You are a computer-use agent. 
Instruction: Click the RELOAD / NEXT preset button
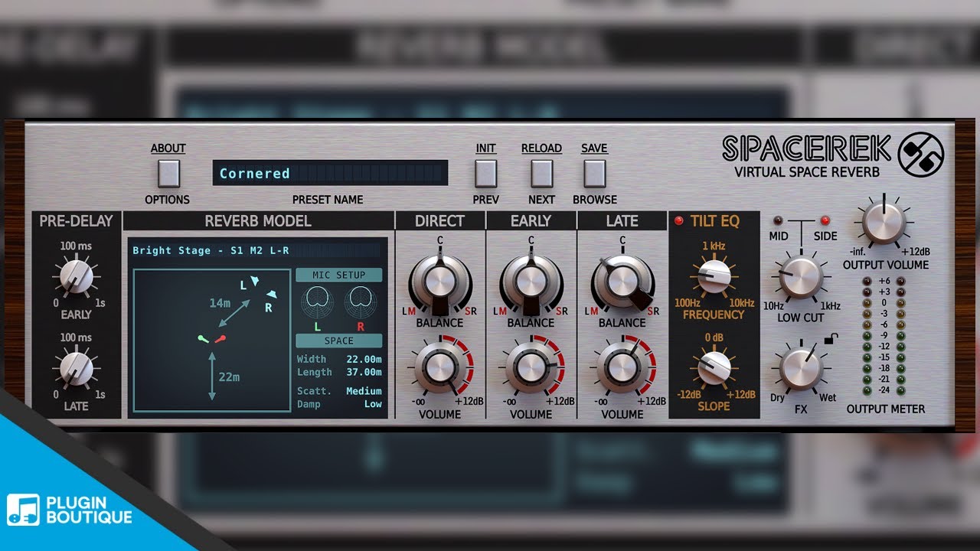click(x=541, y=174)
